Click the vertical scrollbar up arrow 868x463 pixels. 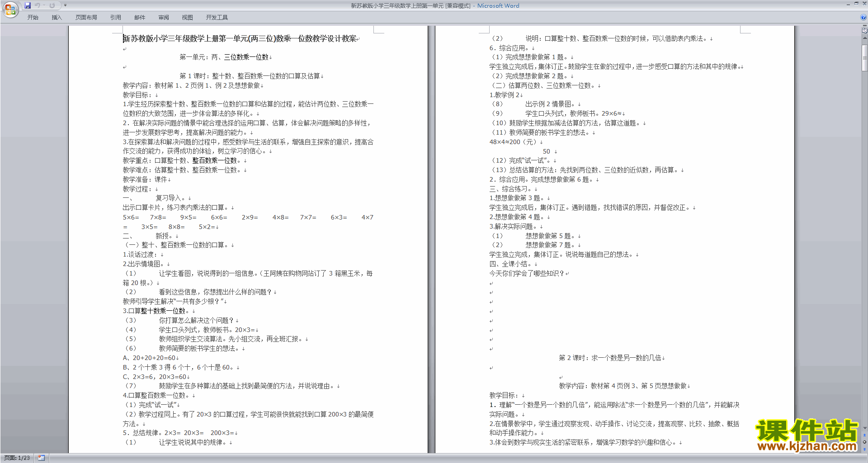pos(864,38)
